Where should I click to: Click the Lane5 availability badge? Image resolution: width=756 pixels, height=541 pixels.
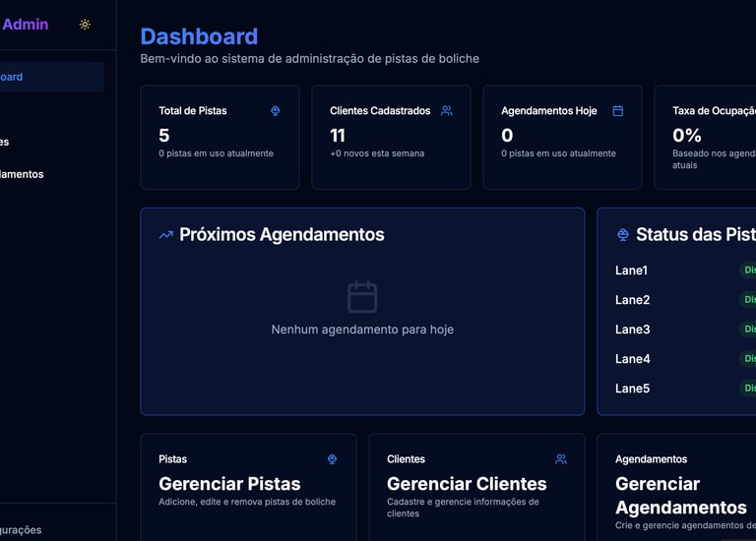(x=748, y=388)
